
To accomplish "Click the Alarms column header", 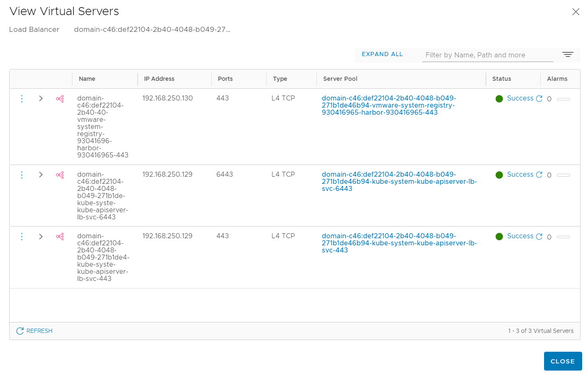I will (557, 79).
